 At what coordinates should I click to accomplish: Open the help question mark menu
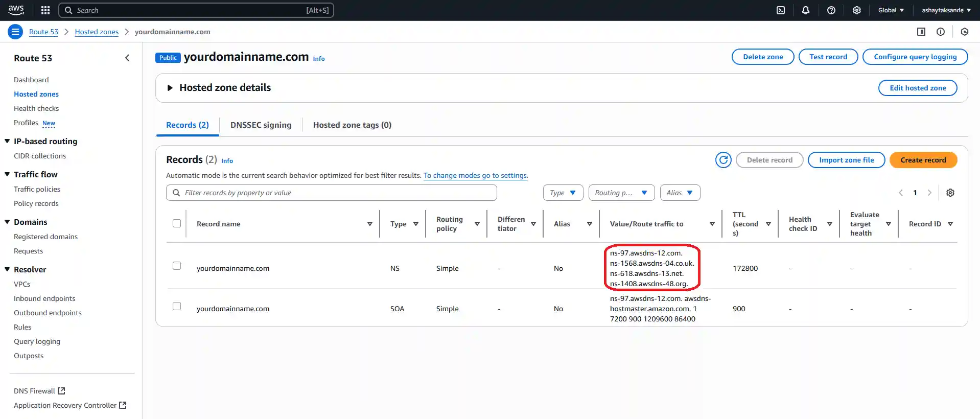pos(831,10)
